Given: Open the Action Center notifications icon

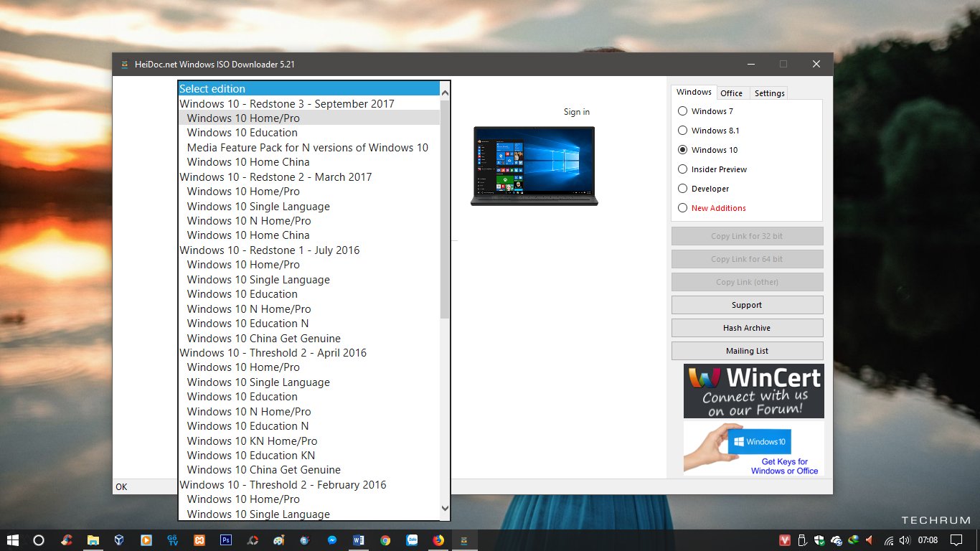Looking at the screenshot, I should pyautogui.click(x=956, y=540).
